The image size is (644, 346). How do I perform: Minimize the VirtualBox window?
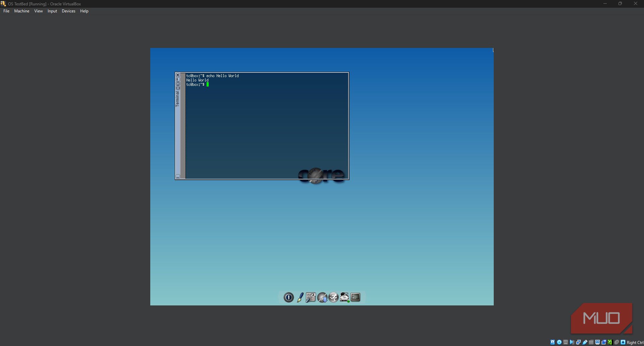coord(605,4)
